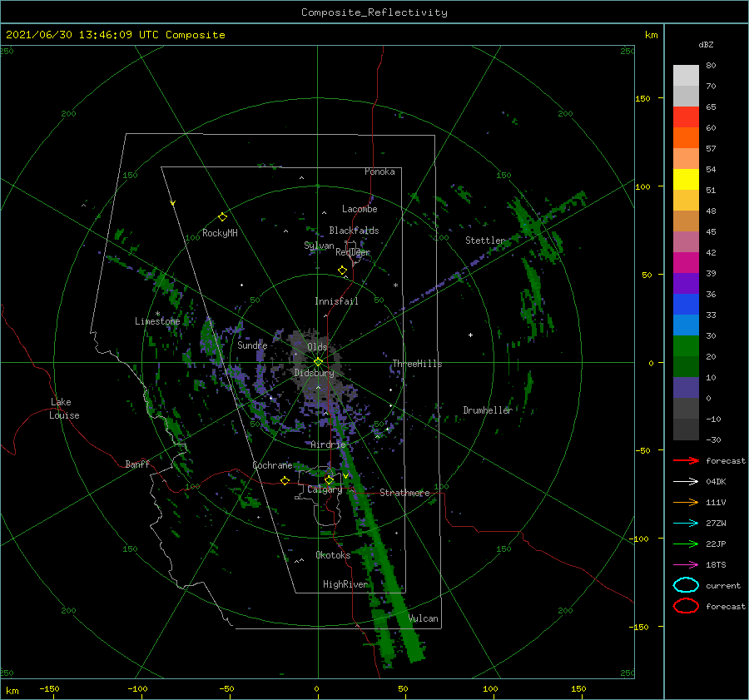Click the yellow diamond marker near RedDeer
This screenshot has height=700, width=749.
(342, 271)
